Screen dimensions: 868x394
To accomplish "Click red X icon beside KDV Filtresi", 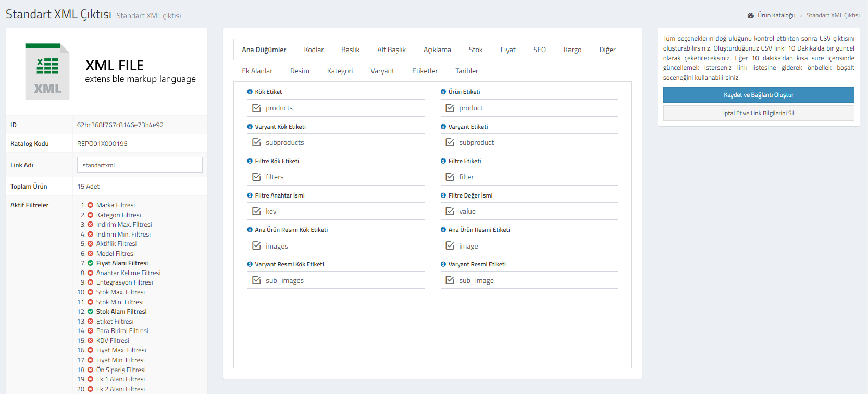I will pyautogui.click(x=90, y=341).
